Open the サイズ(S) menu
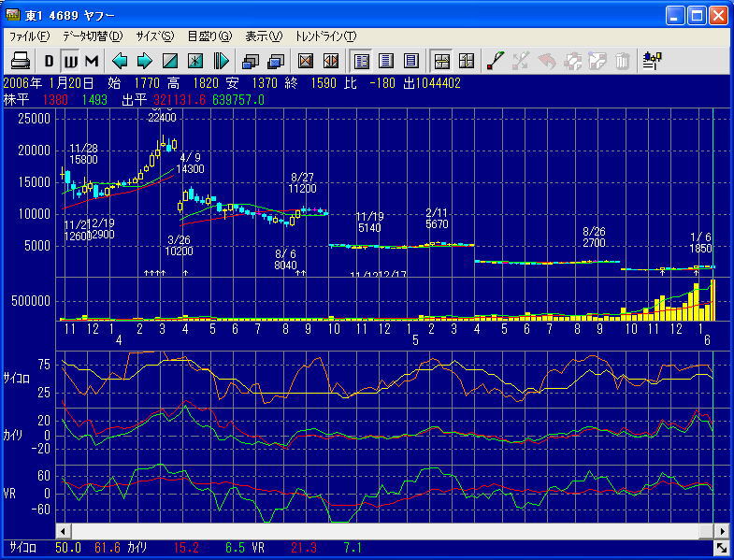 coord(155,36)
